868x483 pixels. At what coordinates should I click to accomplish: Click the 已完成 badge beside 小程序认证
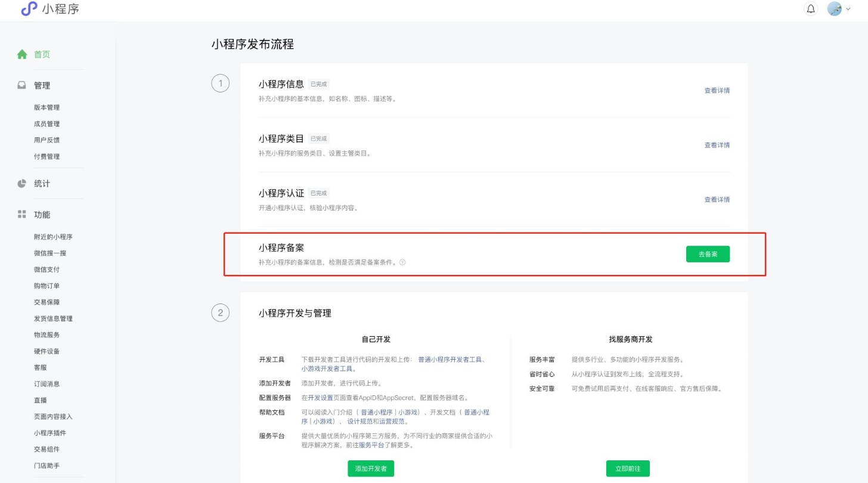tap(319, 193)
